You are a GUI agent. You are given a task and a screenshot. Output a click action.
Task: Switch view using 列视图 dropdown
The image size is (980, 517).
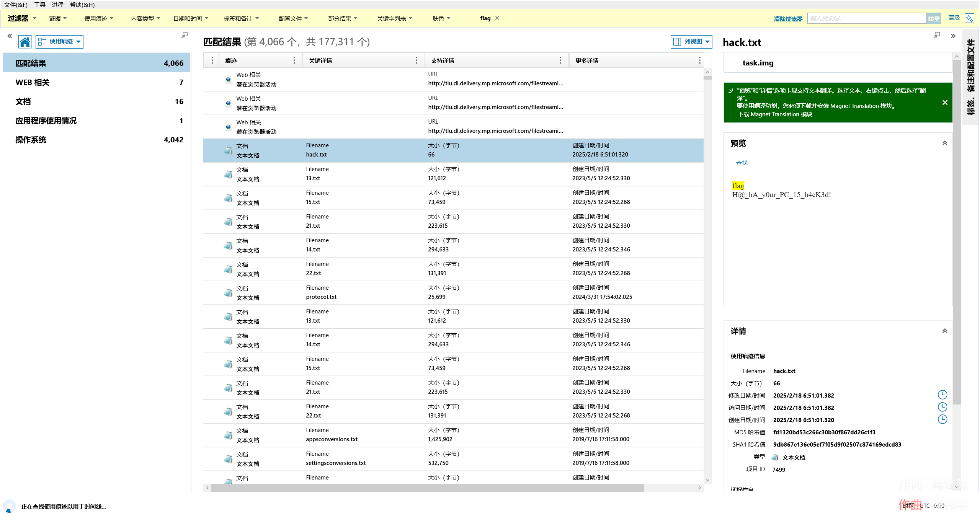click(691, 42)
